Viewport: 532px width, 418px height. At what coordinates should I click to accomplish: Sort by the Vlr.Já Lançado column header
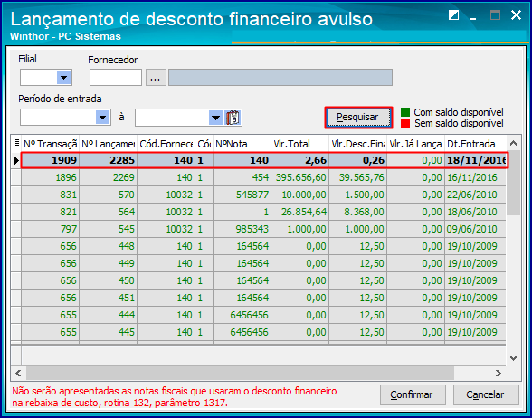[x=415, y=144]
